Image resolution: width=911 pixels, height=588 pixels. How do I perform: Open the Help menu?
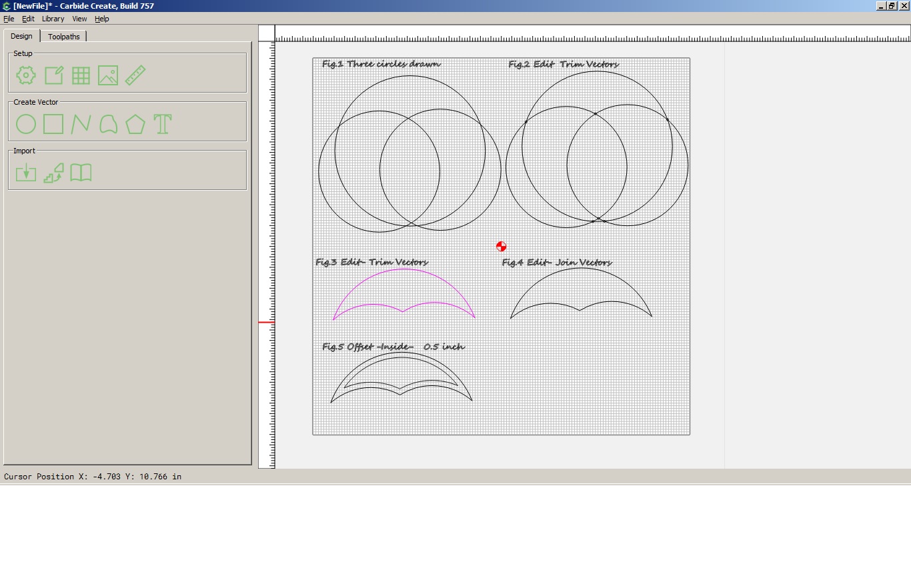coord(101,19)
